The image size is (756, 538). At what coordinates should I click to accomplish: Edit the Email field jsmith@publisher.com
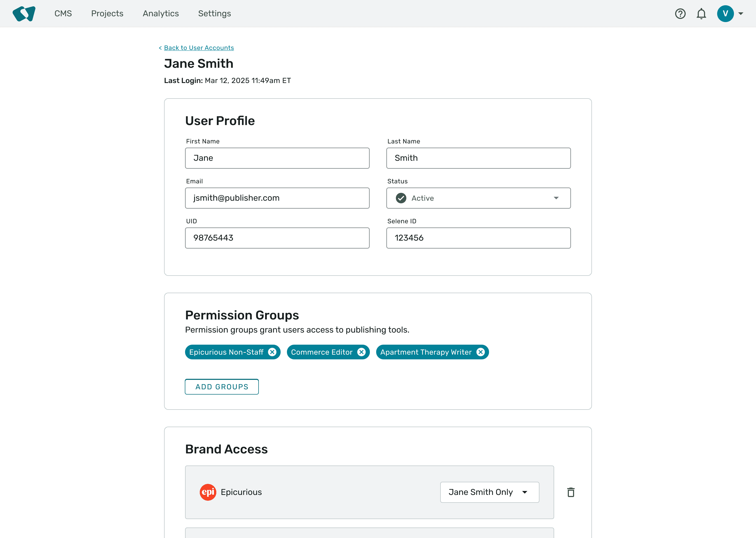[277, 198]
